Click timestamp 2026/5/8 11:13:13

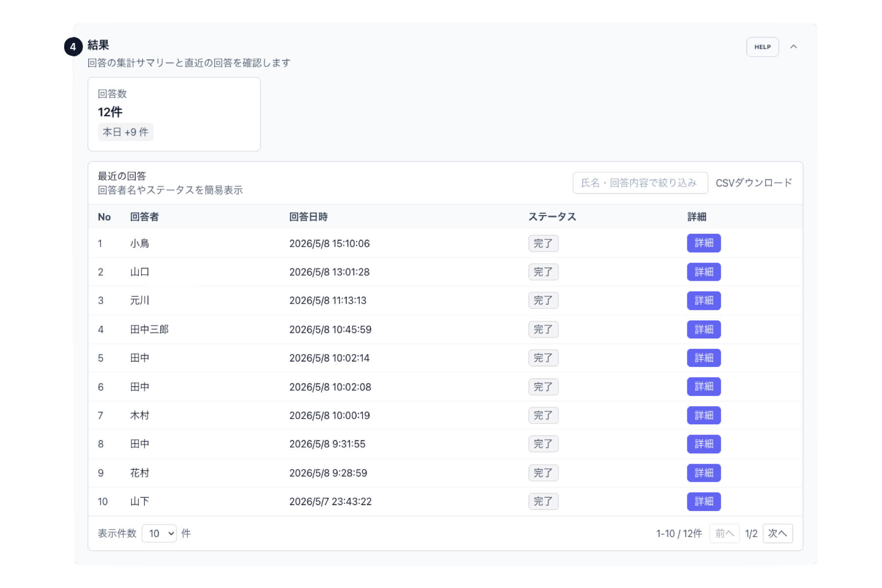point(328,300)
